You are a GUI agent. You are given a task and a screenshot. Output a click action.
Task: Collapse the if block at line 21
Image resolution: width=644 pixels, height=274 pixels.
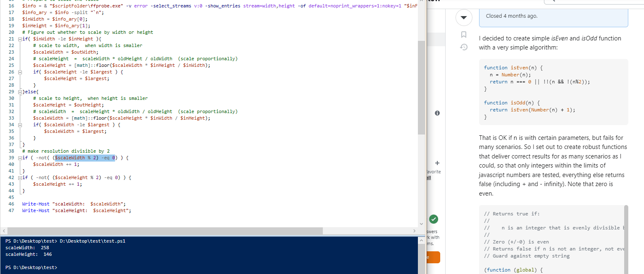(x=19, y=39)
